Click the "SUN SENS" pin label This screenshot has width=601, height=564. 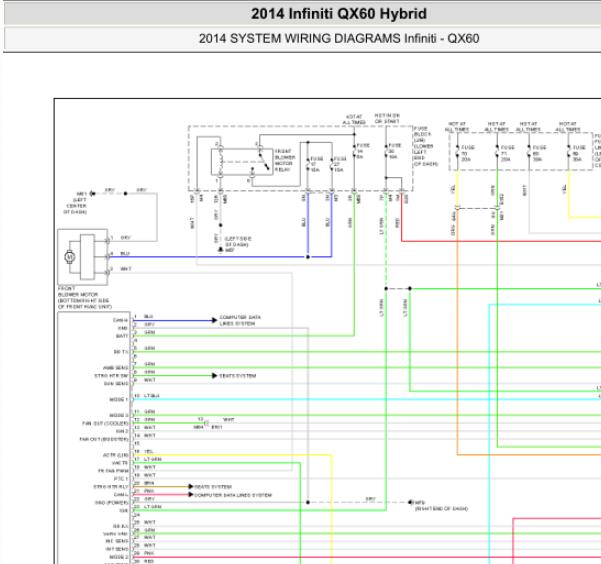[116, 383]
